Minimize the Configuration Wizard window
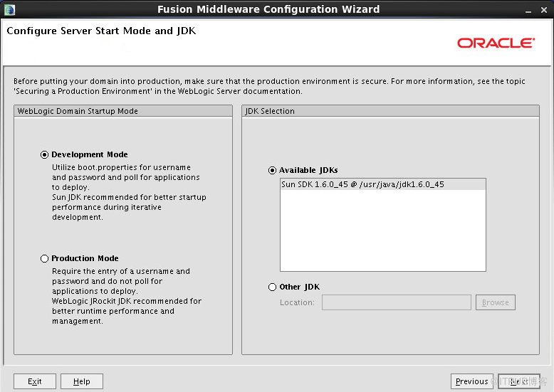This screenshot has height=392, width=554. 528,10
